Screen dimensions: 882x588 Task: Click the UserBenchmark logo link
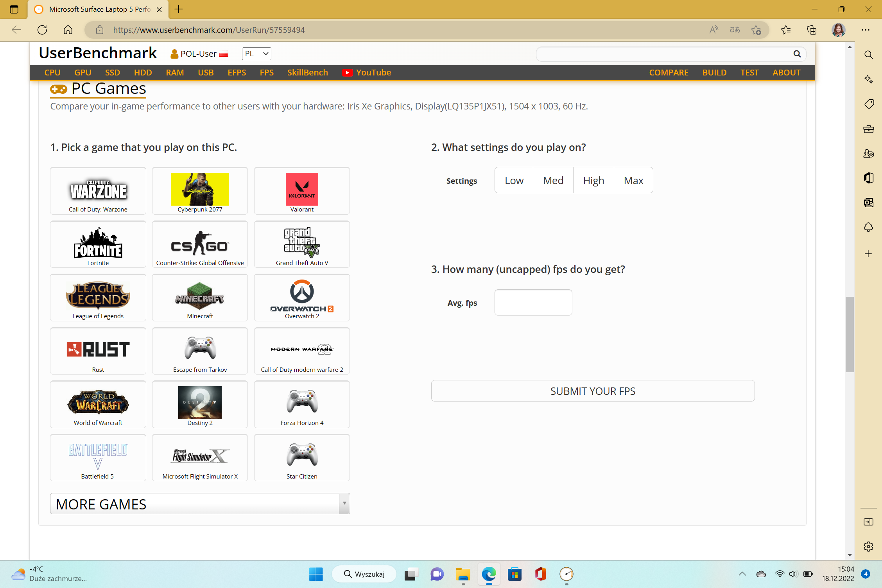click(x=98, y=53)
